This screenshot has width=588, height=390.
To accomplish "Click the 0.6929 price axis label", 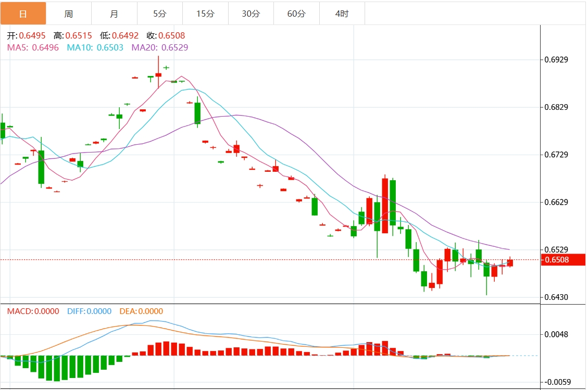I will (556, 60).
